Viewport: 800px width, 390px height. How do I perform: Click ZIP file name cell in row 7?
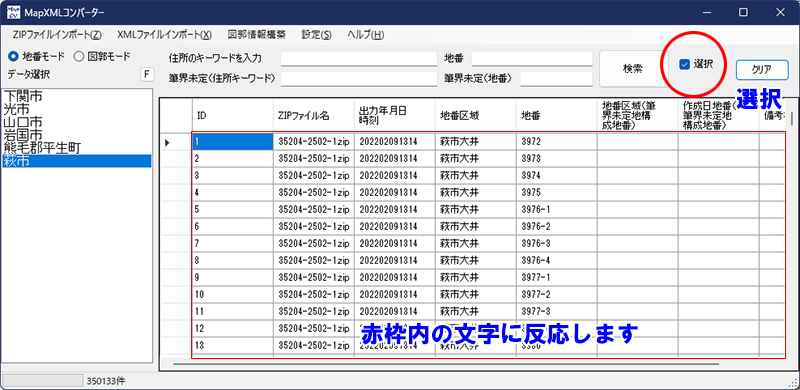coord(314,244)
